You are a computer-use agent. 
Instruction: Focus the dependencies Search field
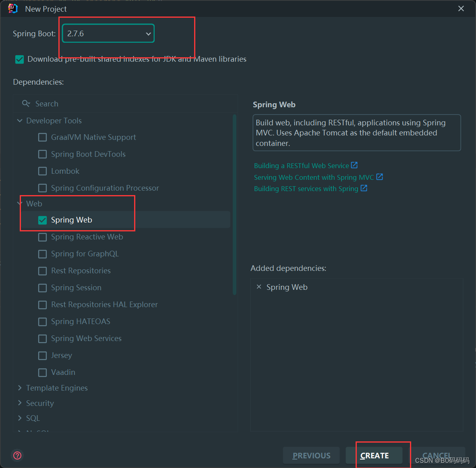click(x=125, y=104)
